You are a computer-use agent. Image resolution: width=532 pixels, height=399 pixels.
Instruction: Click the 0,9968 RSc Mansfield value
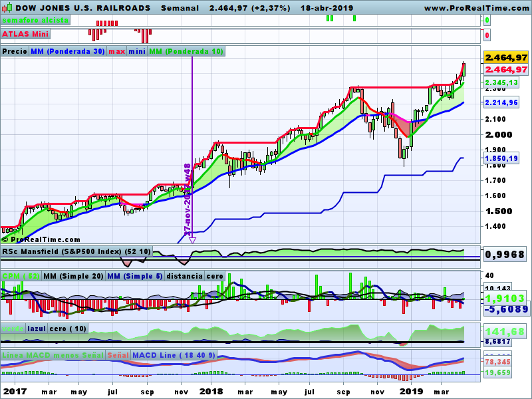click(x=505, y=255)
